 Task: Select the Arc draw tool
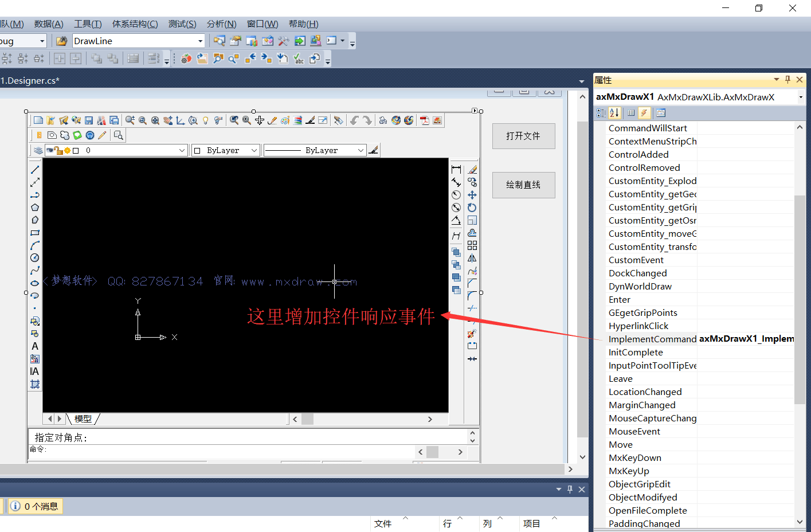click(35, 245)
